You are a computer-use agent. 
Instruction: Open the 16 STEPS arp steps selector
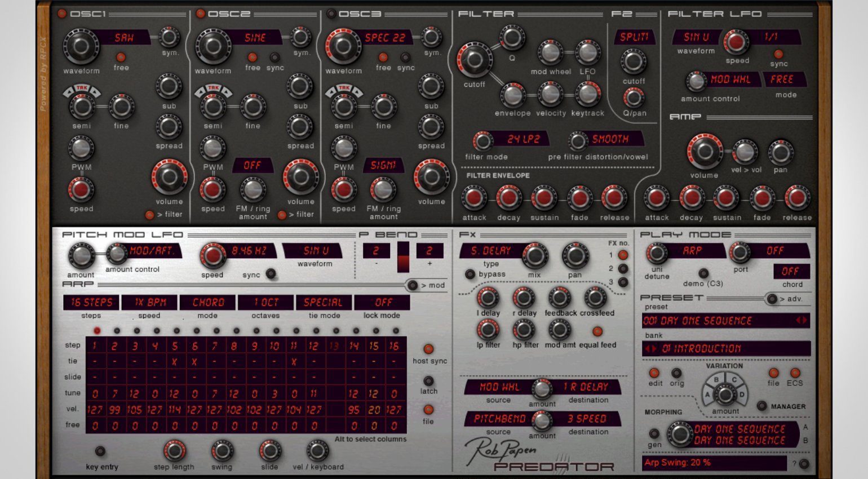tap(91, 303)
